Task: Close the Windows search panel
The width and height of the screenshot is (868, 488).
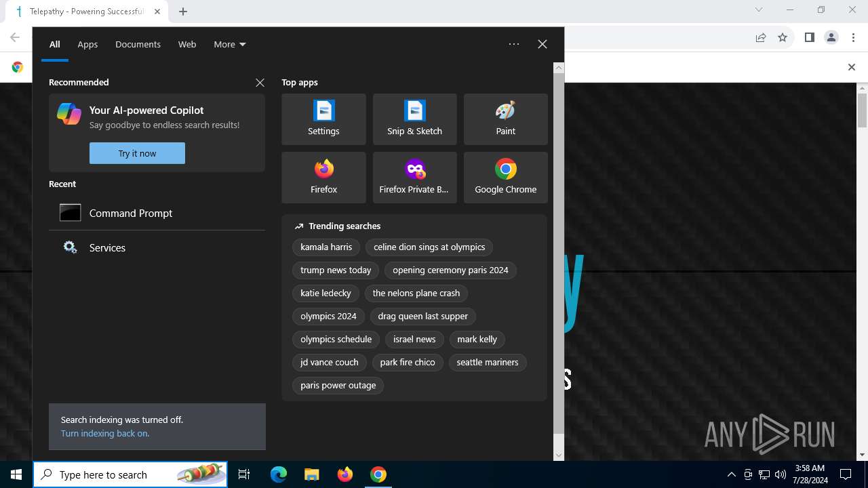Action: (542, 44)
